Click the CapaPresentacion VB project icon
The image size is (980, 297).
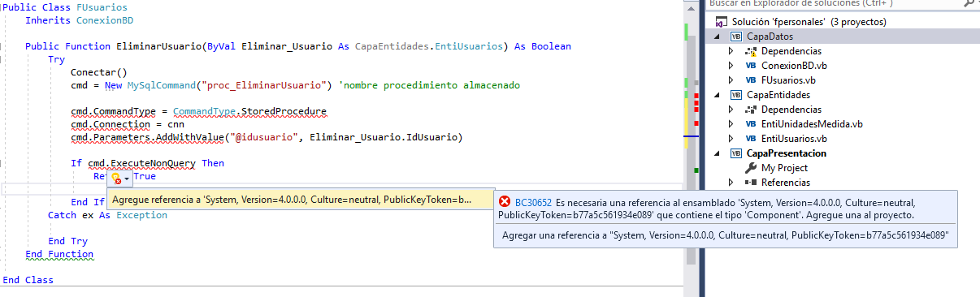(737, 153)
